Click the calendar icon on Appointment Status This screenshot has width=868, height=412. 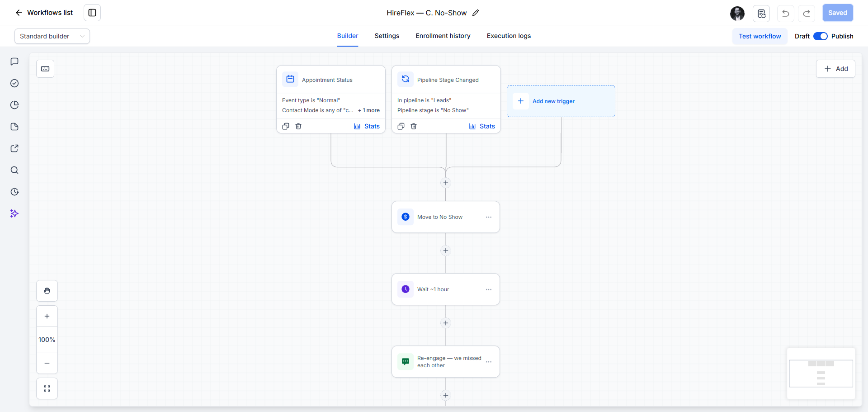pos(290,79)
